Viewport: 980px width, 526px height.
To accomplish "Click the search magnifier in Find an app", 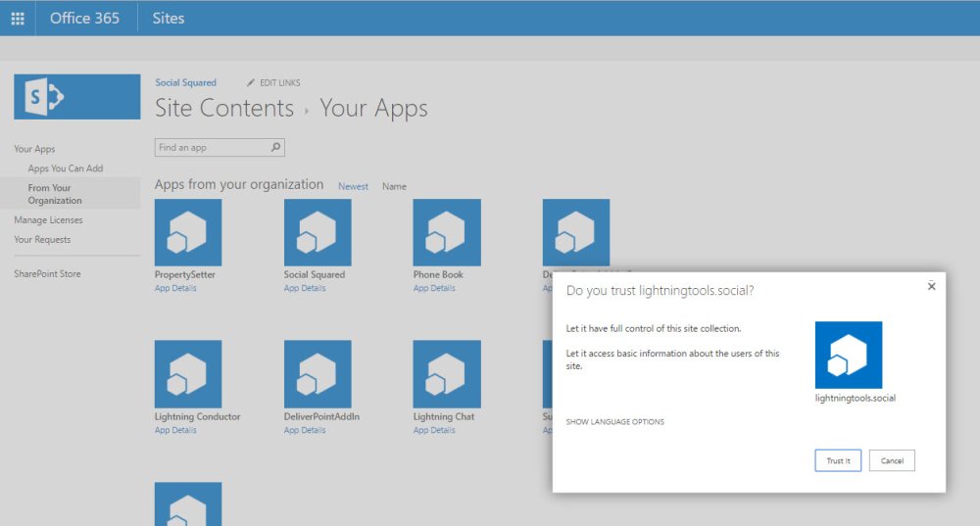I will (275, 148).
